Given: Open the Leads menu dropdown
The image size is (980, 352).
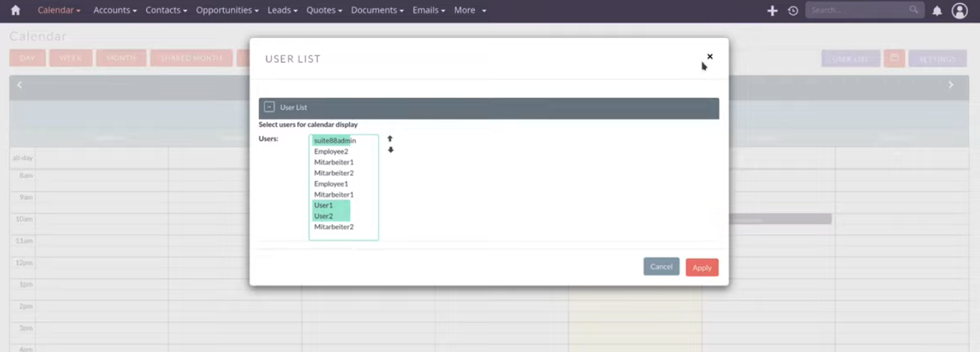Looking at the screenshot, I should 282,10.
